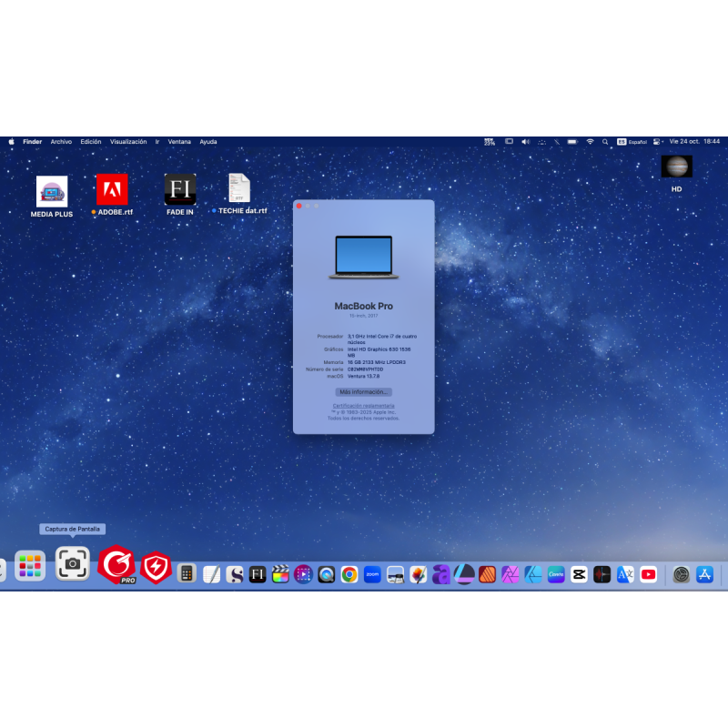Open Canva from the Dock

[x=556, y=575]
